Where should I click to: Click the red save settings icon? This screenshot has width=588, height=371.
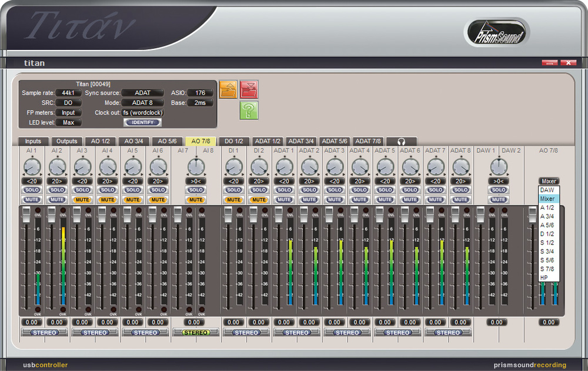(x=249, y=89)
